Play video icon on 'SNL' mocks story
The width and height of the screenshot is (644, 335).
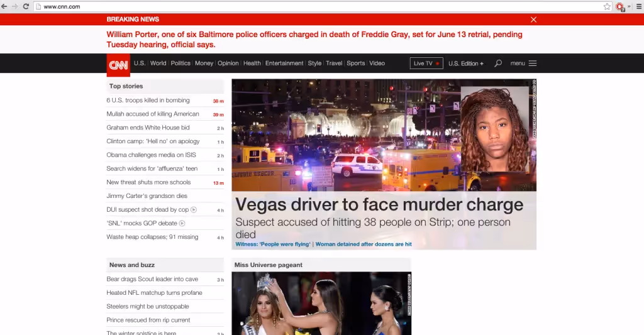[182, 223]
